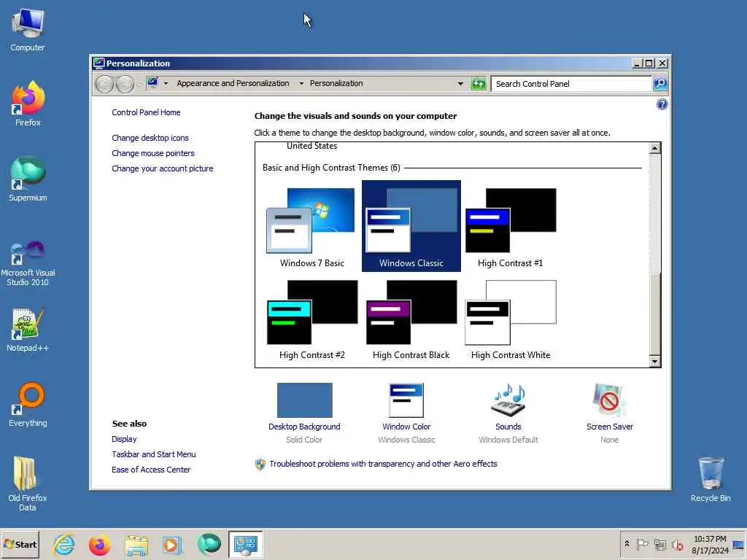
Task: Open the taskbar clock and date
Action: point(710,545)
